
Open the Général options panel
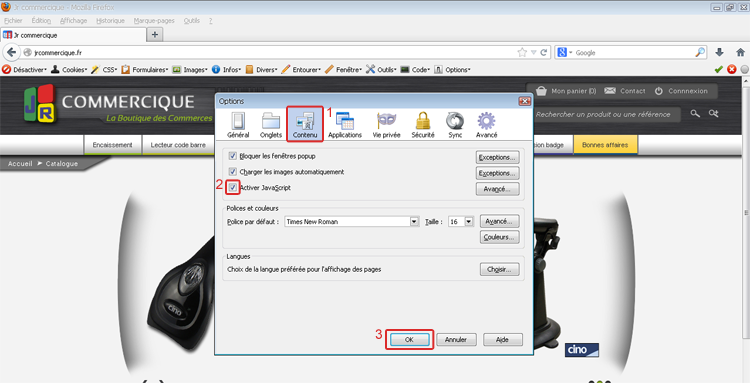tap(238, 125)
